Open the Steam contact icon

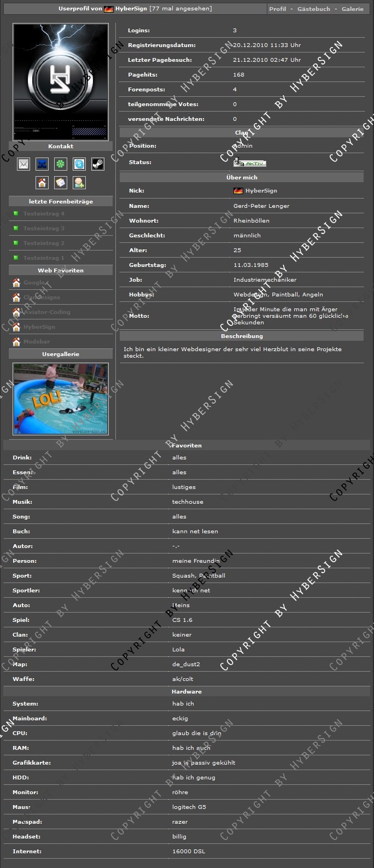click(x=97, y=164)
